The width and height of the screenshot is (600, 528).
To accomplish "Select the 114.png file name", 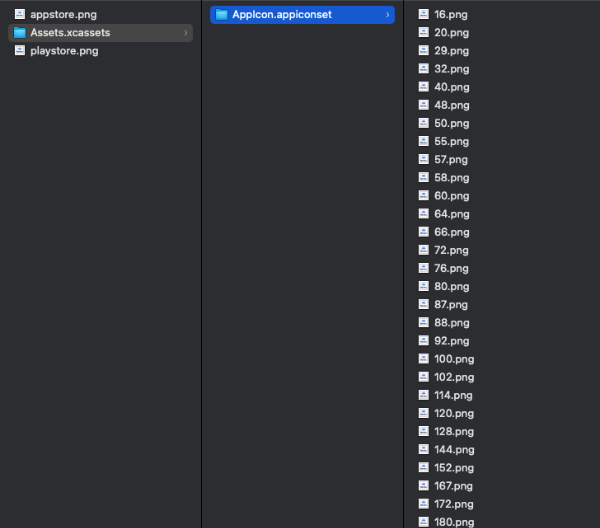I will [x=453, y=395].
